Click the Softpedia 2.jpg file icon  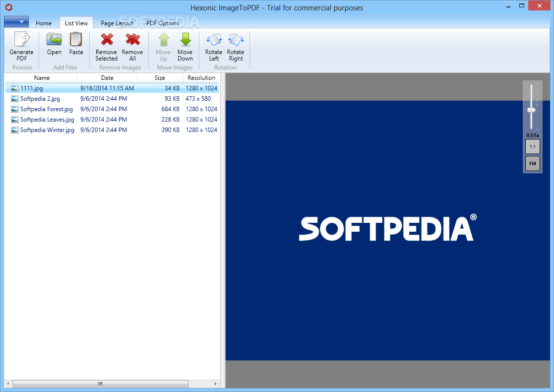[x=15, y=99]
